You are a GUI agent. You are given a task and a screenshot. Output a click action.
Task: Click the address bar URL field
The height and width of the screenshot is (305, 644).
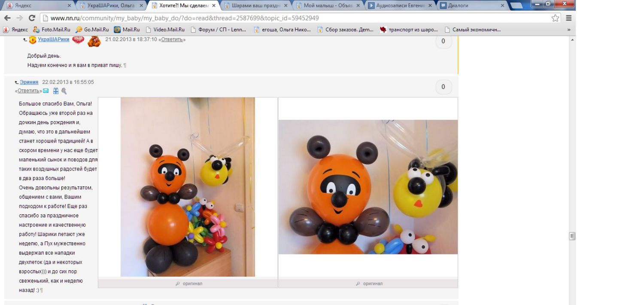pos(301,18)
